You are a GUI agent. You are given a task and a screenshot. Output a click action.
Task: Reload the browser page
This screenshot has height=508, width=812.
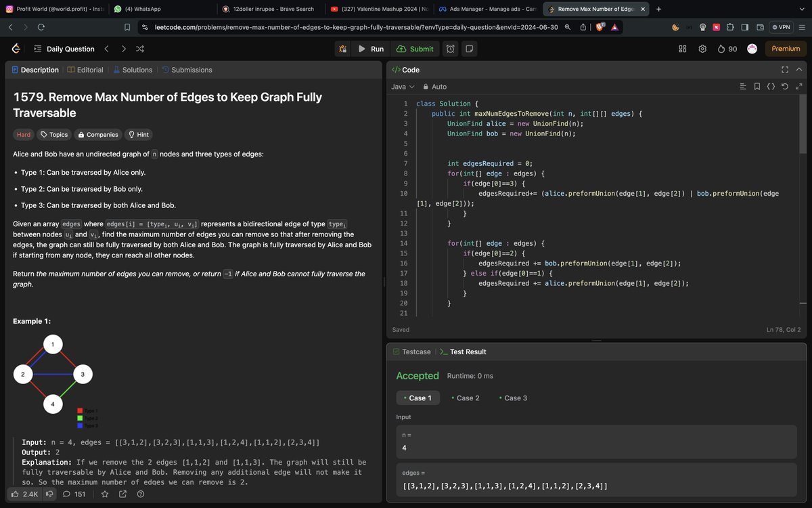[42, 27]
